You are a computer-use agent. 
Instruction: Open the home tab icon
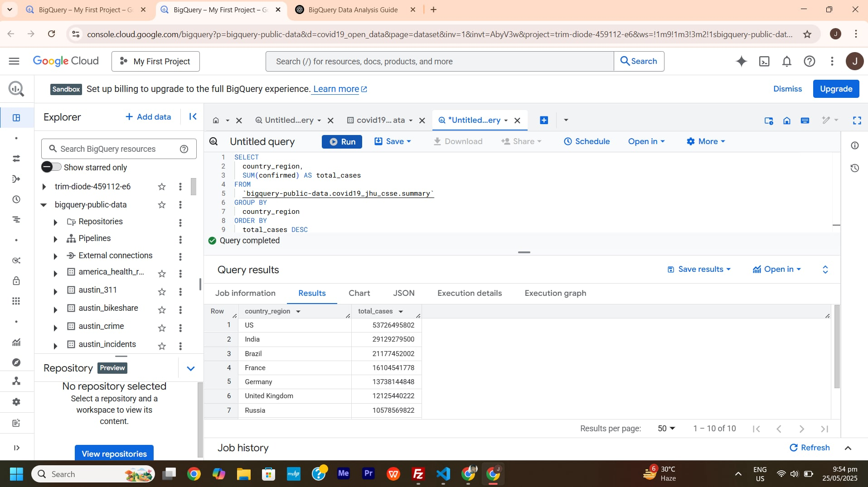click(x=216, y=121)
